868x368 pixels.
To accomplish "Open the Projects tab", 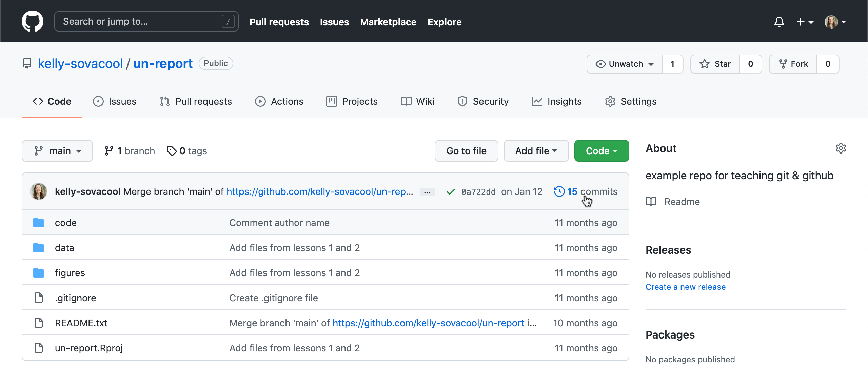I will click(x=352, y=101).
